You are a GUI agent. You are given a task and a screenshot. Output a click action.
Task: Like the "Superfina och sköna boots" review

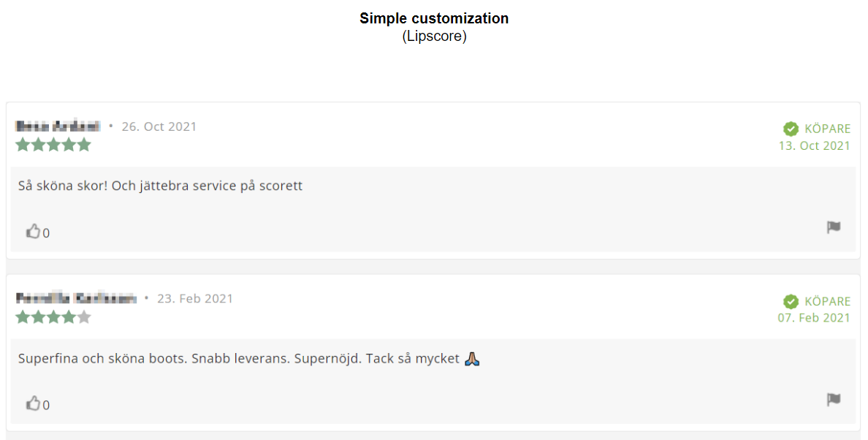(33, 403)
